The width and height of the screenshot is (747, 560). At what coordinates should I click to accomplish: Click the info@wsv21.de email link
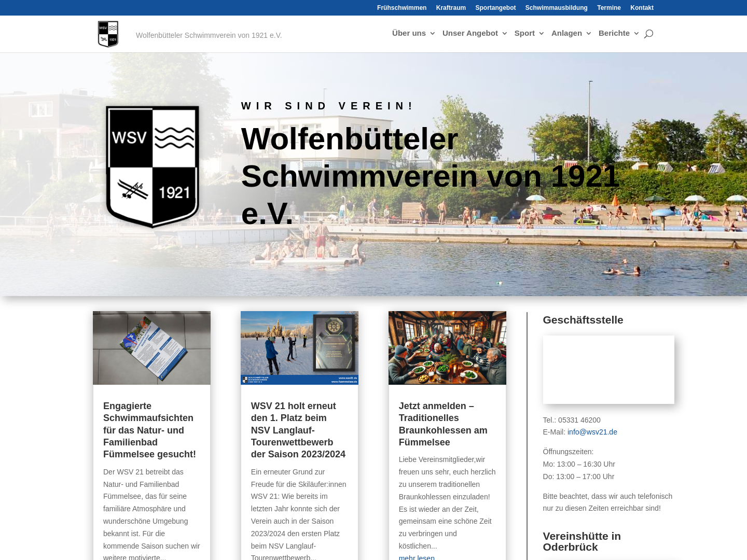592,432
